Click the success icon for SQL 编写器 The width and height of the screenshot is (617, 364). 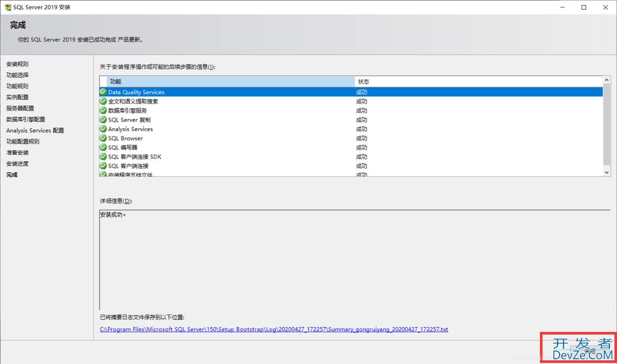pyautogui.click(x=103, y=147)
